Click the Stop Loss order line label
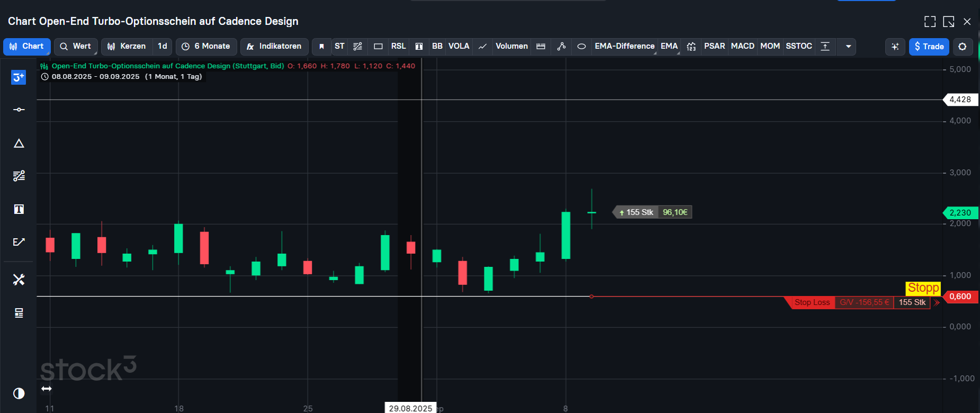Screen dimensions: 980x413 click(x=812, y=302)
